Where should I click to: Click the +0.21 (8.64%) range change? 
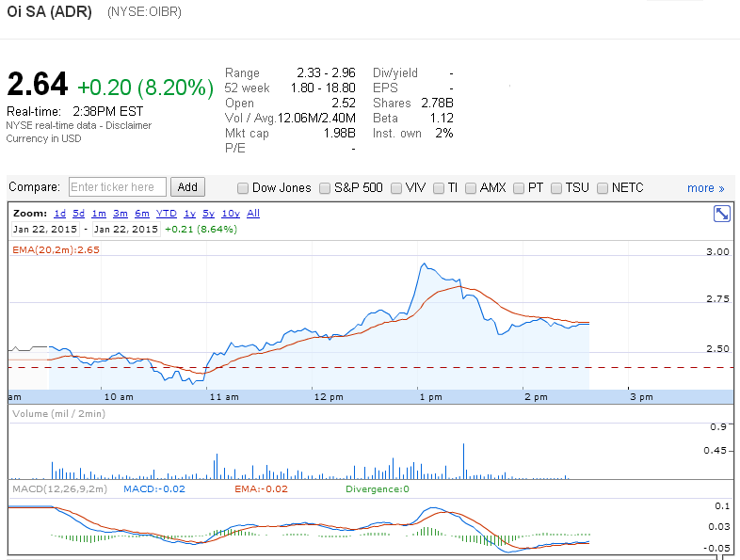[x=201, y=230]
